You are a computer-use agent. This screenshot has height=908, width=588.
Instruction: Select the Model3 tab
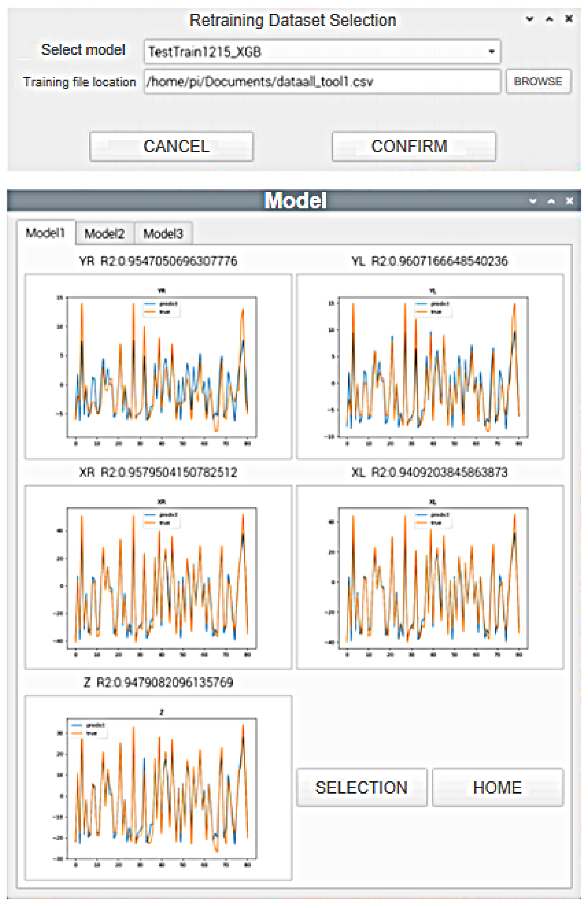163,233
